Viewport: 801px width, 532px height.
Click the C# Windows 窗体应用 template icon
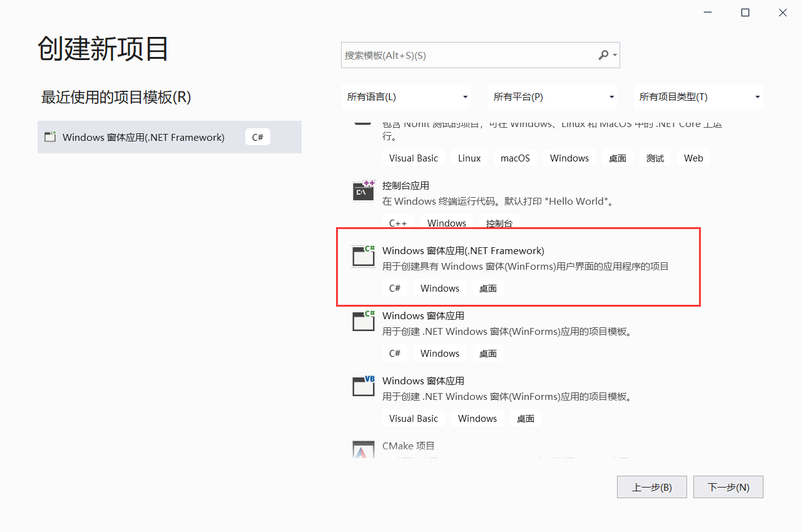click(363, 321)
